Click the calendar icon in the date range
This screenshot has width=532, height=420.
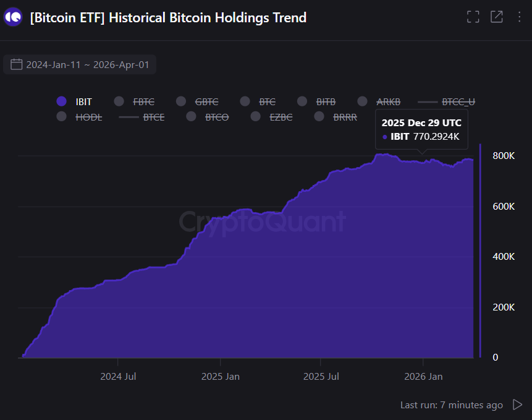coord(16,64)
